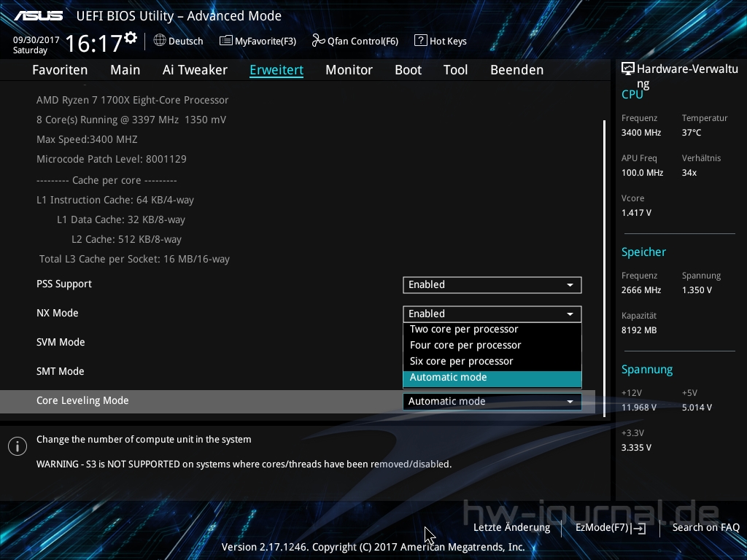Image resolution: width=747 pixels, height=560 pixels.
Task: Click the SVM Mode label
Action: 61,343
